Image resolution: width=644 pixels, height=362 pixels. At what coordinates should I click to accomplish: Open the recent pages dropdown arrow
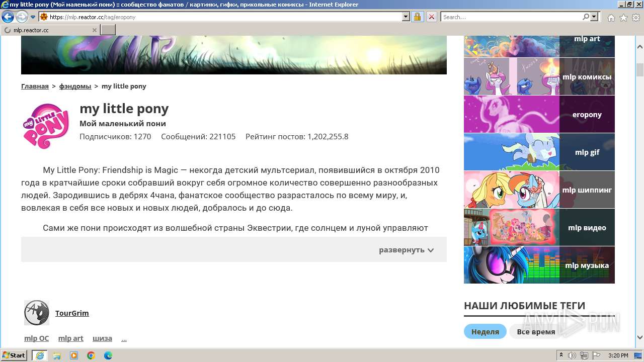33,17
